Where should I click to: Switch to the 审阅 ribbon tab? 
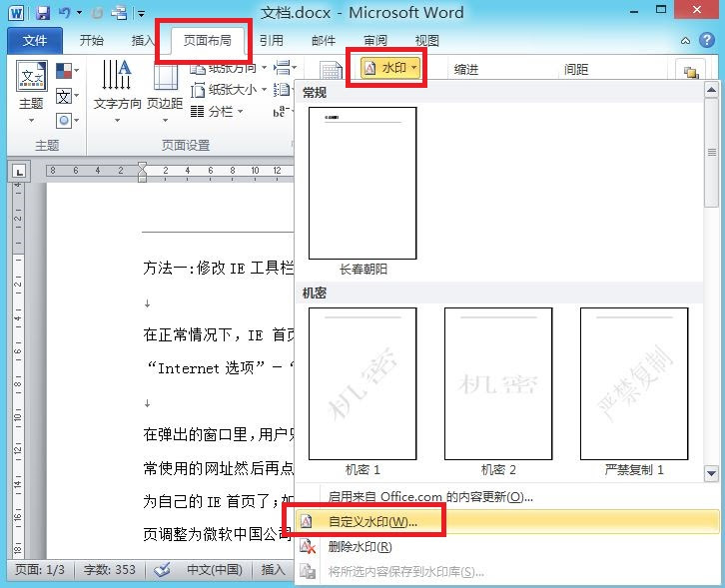pos(375,41)
